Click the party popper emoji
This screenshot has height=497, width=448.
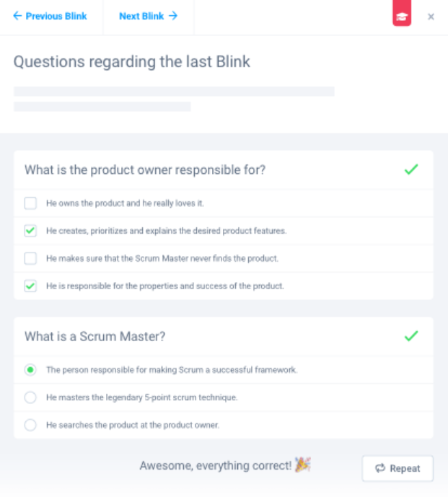tap(303, 465)
